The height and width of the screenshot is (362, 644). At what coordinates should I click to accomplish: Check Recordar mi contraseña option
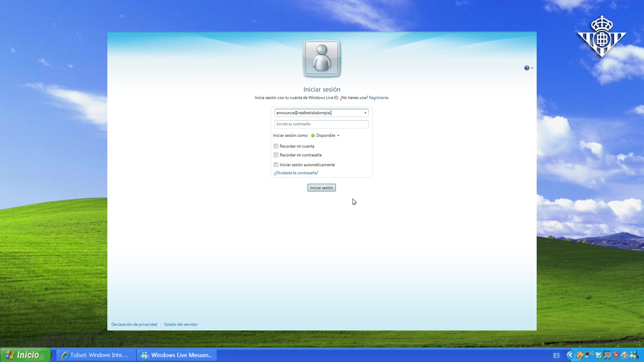point(276,155)
